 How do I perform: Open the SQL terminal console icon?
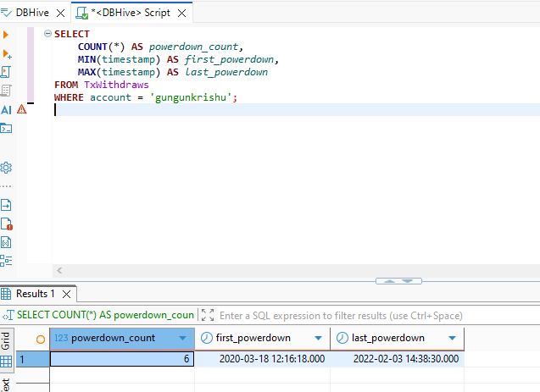[6, 128]
